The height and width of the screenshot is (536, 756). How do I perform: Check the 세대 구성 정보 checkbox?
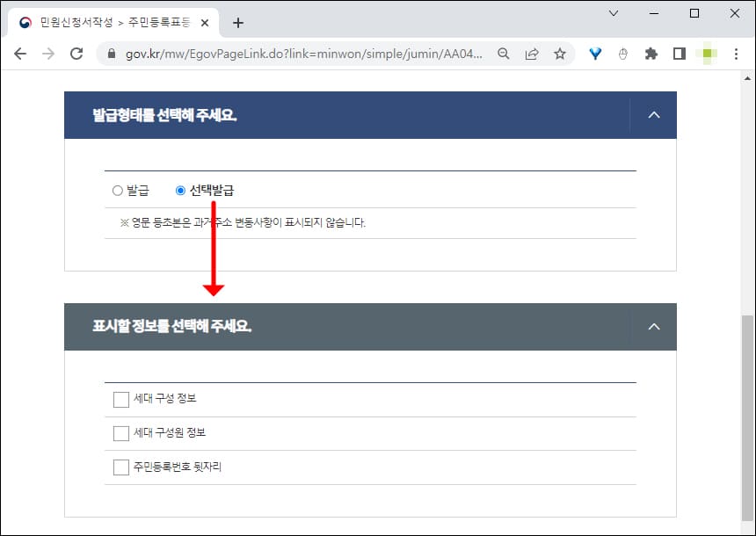(120, 399)
